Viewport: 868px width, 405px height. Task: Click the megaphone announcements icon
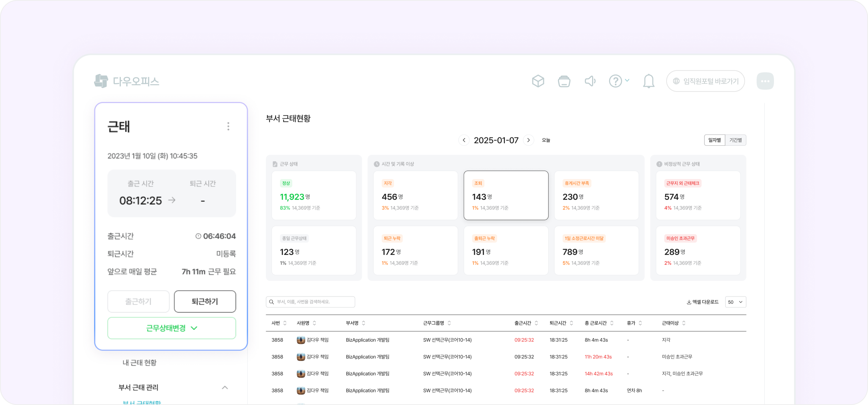pos(590,81)
